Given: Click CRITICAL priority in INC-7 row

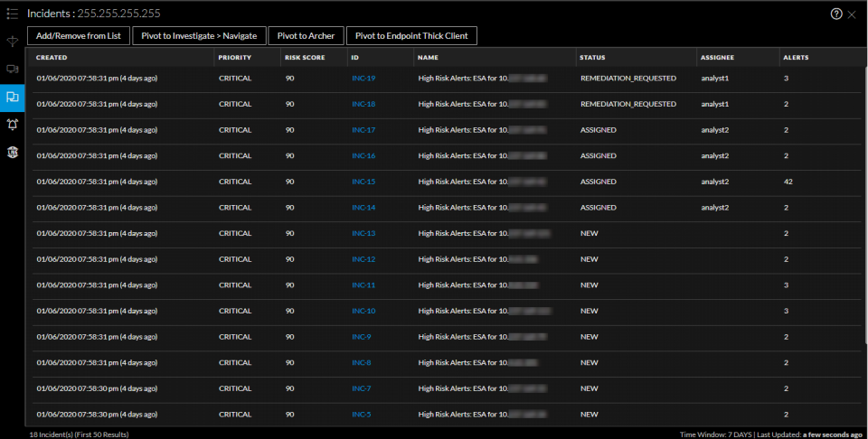Looking at the screenshot, I should click(235, 388).
